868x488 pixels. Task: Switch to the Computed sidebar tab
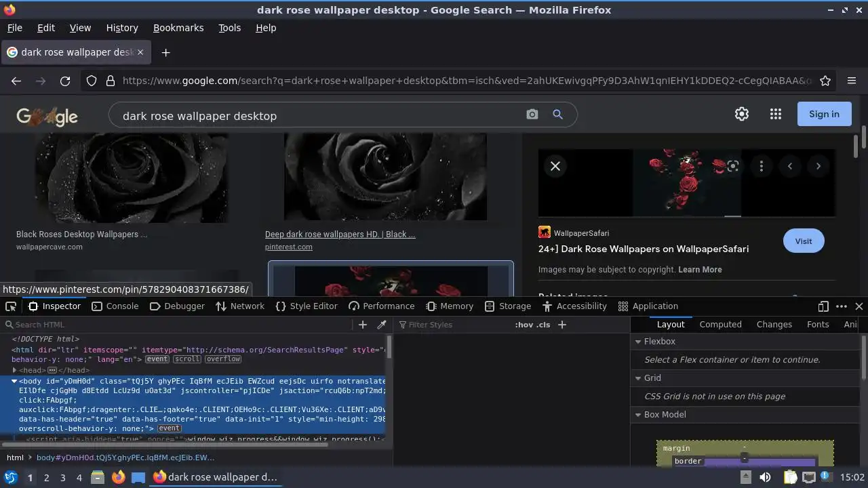click(x=720, y=325)
